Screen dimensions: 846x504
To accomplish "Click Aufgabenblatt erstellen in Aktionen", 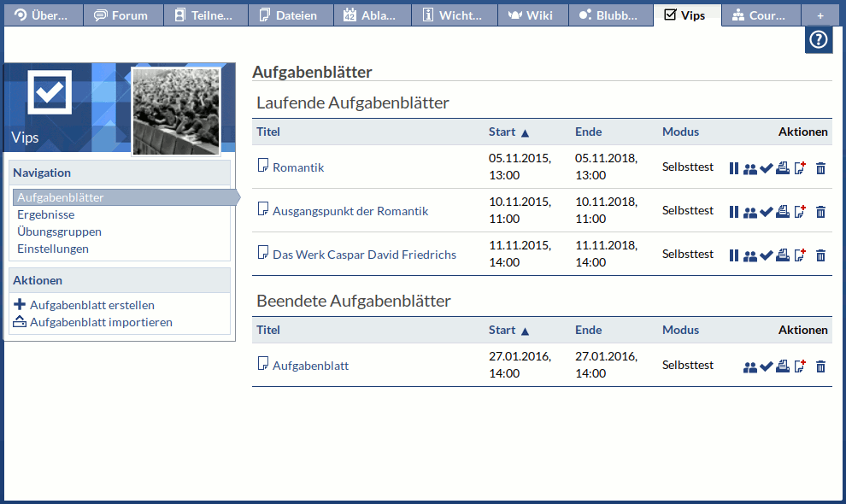I will (x=91, y=305).
